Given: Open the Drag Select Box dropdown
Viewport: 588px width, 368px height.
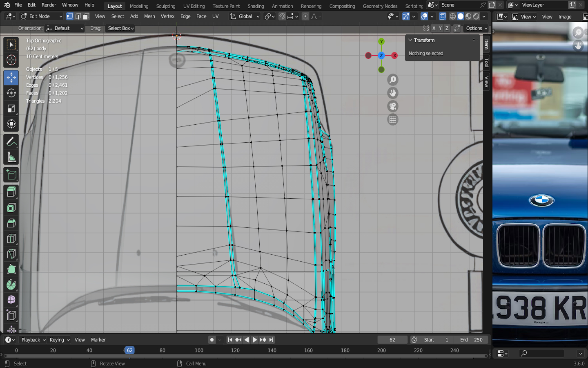Looking at the screenshot, I should 120,28.
